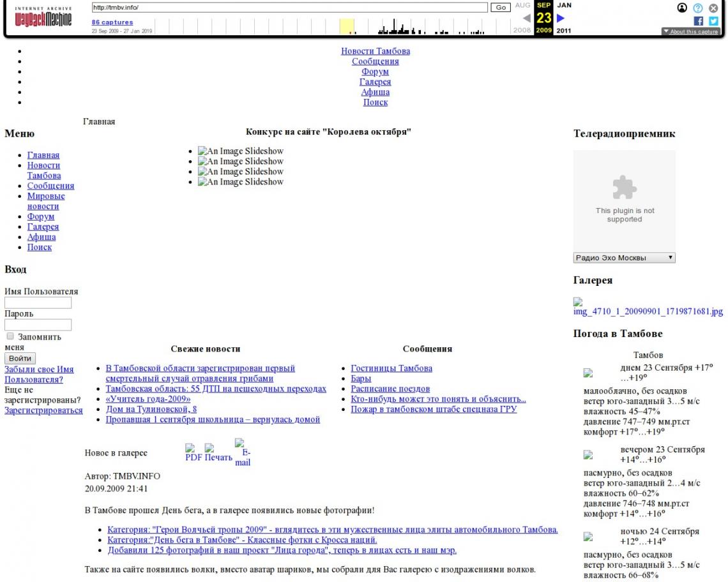
Task: Click the evening 23 September weather icon
Action: pos(588,455)
